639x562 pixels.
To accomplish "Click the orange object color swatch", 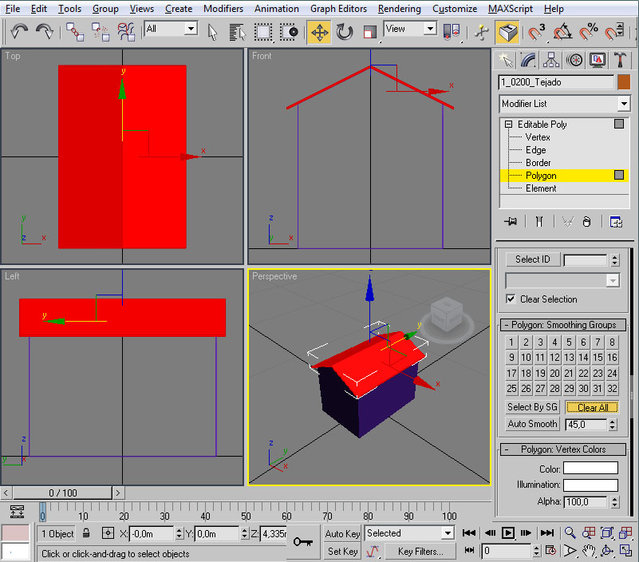I will point(623,82).
